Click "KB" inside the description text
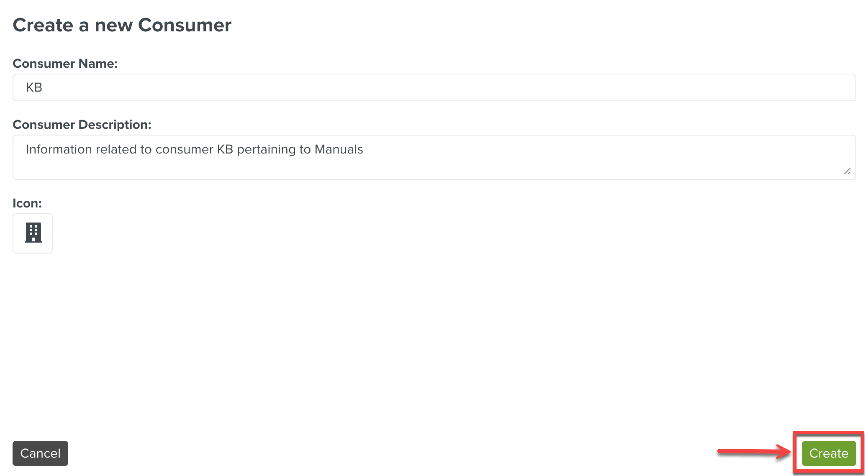Image resolution: width=868 pixels, height=476 pixels. [x=225, y=149]
